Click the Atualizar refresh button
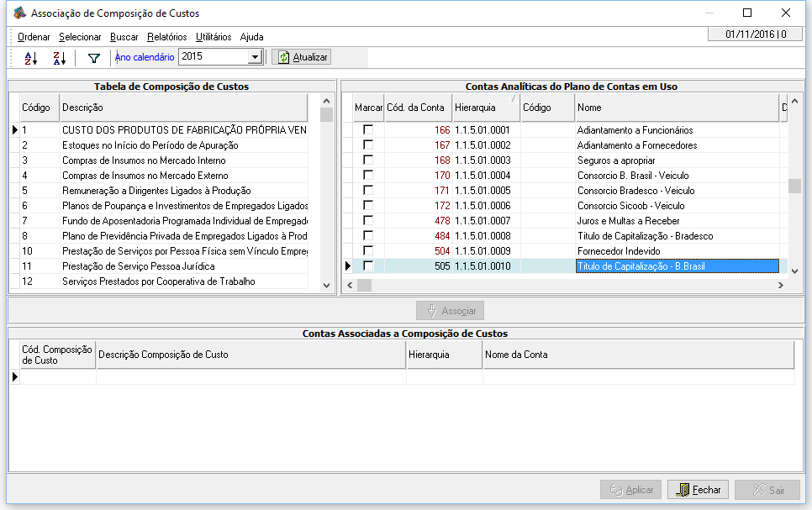 tap(303, 57)
